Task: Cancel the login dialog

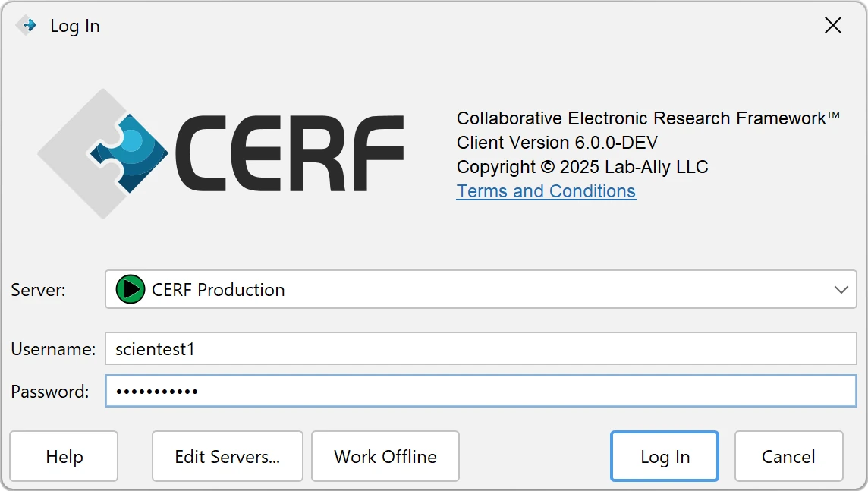Action: 788,456
